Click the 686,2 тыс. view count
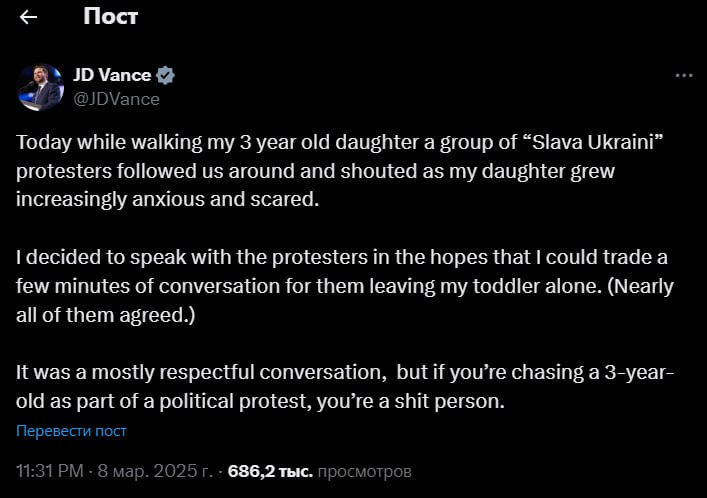 [x=270, y=470]
